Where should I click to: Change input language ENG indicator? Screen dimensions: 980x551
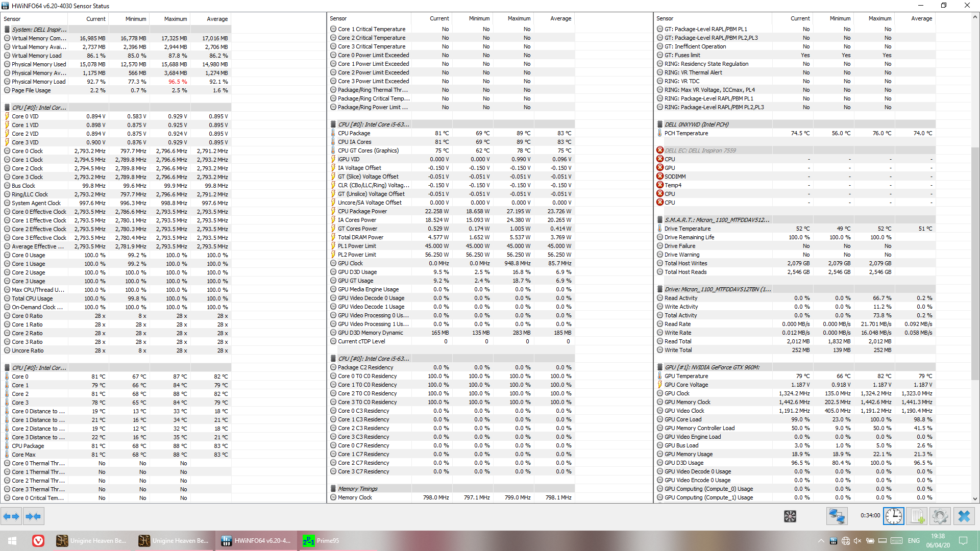pyautogui.click(x=914, y=541)
